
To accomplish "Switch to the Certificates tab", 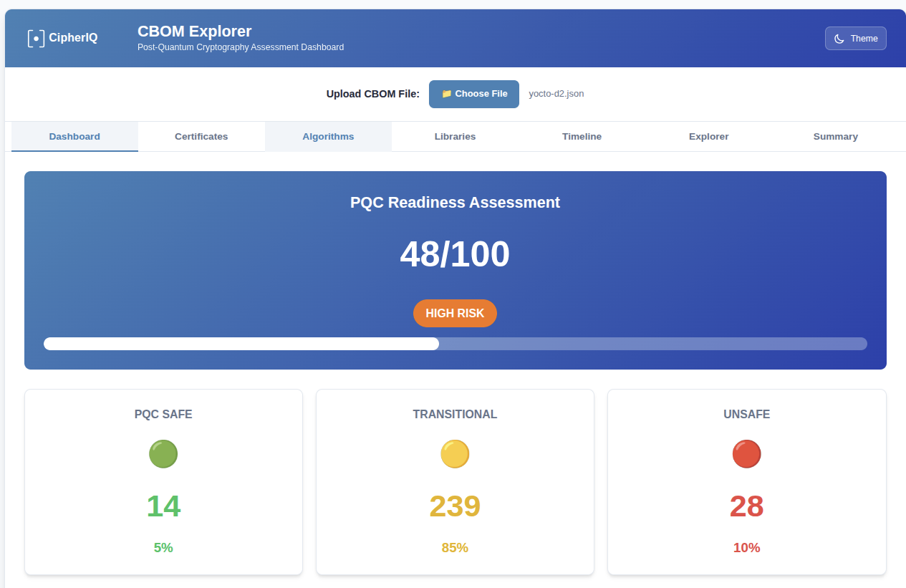I will tap(201, 137).
